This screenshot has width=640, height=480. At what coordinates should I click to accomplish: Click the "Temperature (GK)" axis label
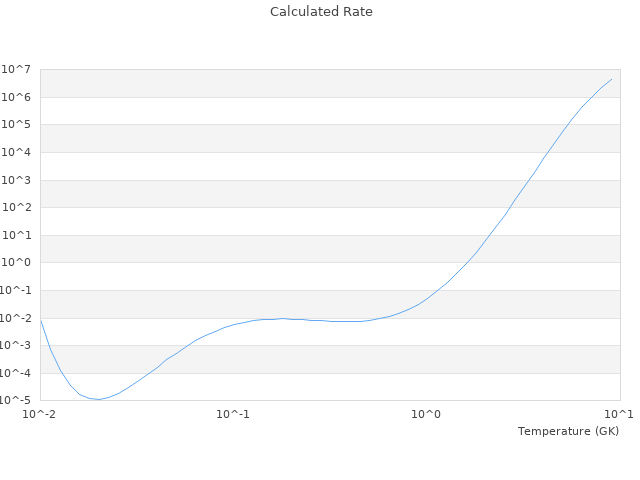point(568,431)
